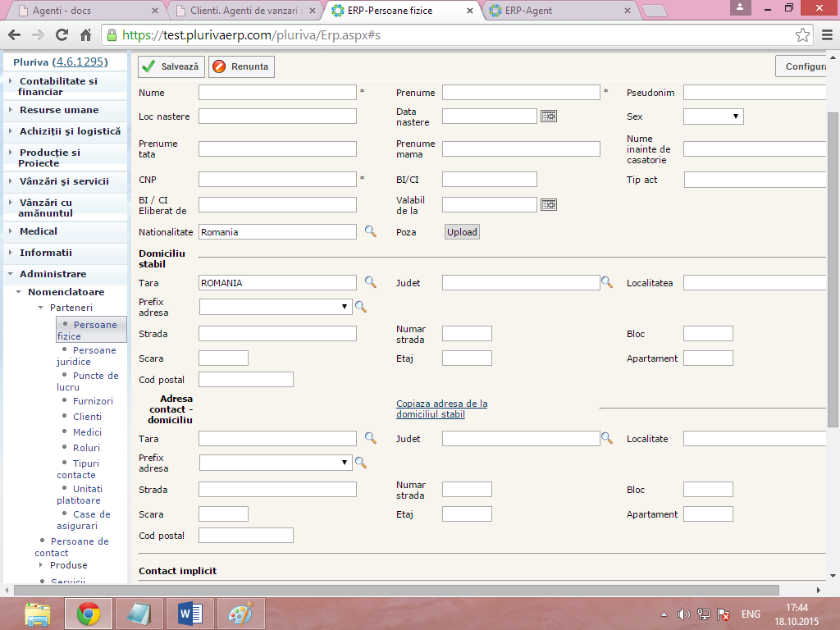Click magnifier next to Domiciliu stabil Tara
The height and width of the screenshot is (630, 840).
(x=370, y=282)
